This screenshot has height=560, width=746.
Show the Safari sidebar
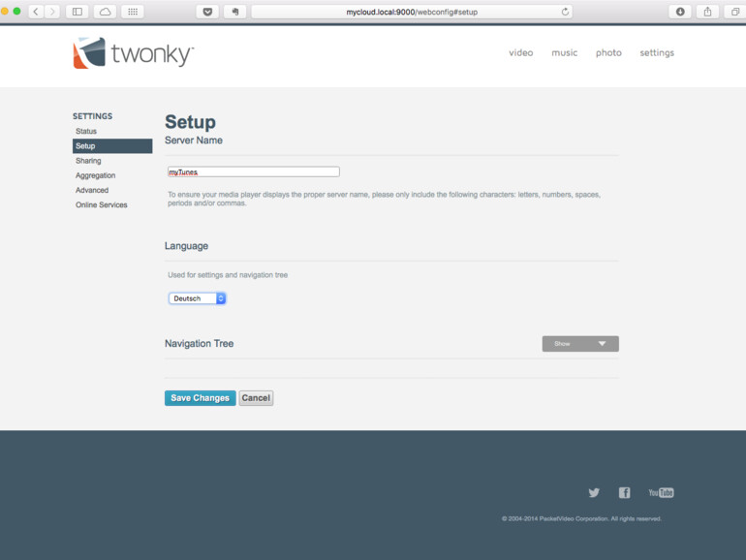coord(78,12)
